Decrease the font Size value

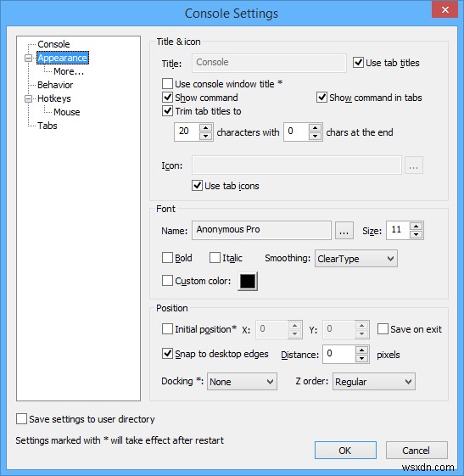(x=416, y=235)
